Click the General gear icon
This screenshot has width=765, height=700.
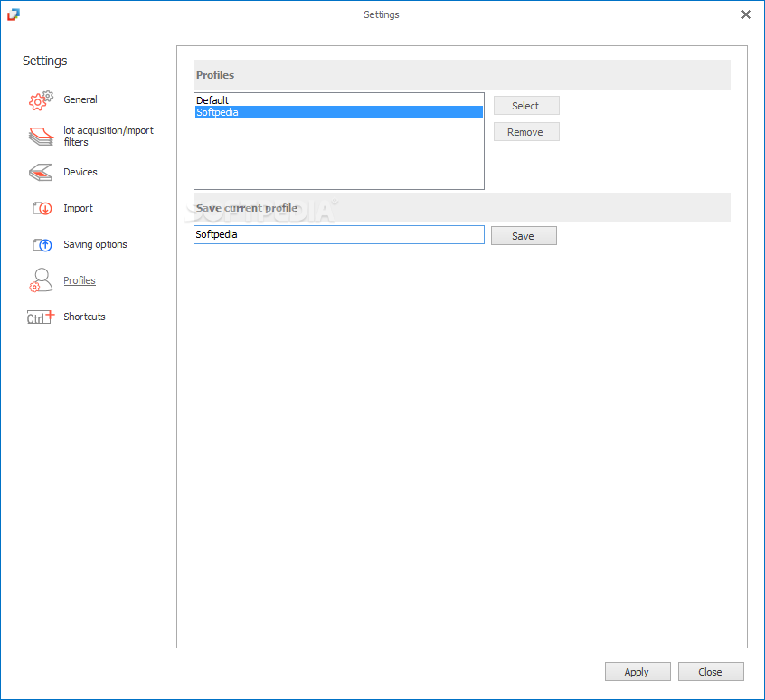point(41,100)
